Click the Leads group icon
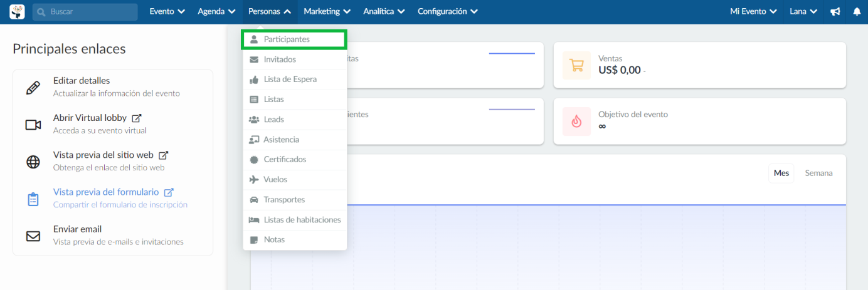The width and height of the screenshot is (868, 290). 254,120
